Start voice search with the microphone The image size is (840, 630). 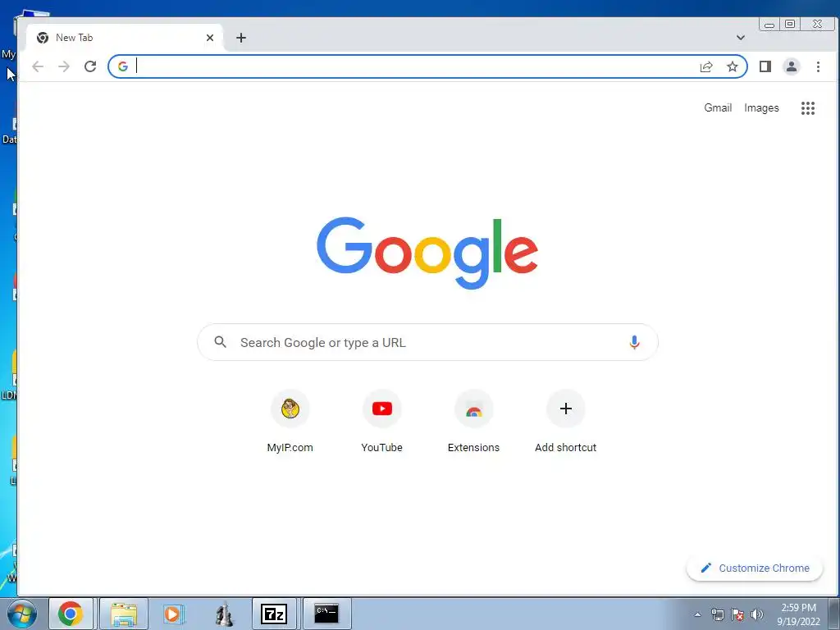[634, 342]
